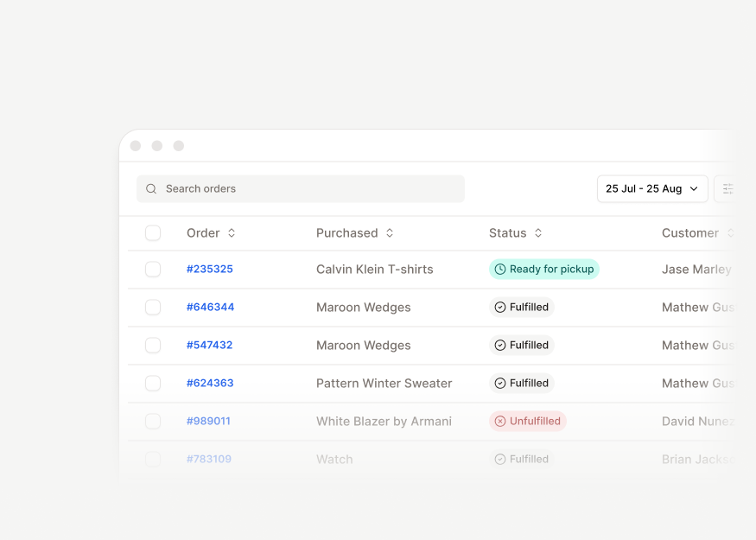Click customer David Nunez
This screenshot has height=540, width=756.
698,421
